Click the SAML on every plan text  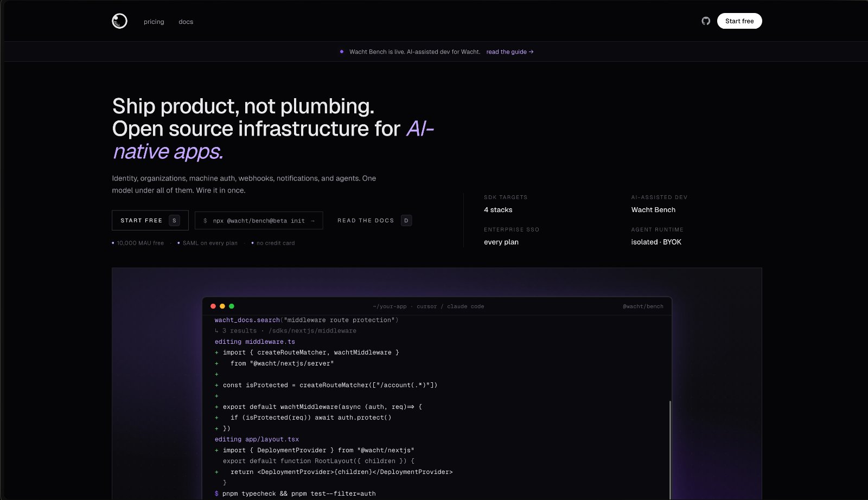click(x=210, y=243)
